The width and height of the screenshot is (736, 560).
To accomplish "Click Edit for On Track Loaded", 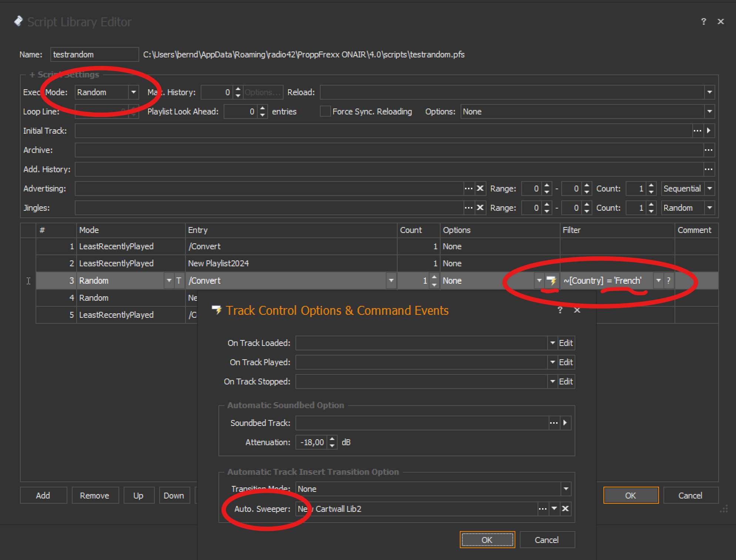I will 566,343.
